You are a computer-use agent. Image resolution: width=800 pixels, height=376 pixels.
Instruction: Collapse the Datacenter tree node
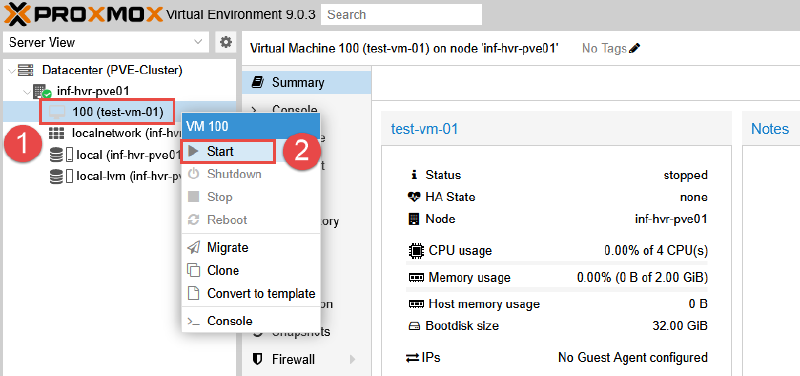(12, 70)
